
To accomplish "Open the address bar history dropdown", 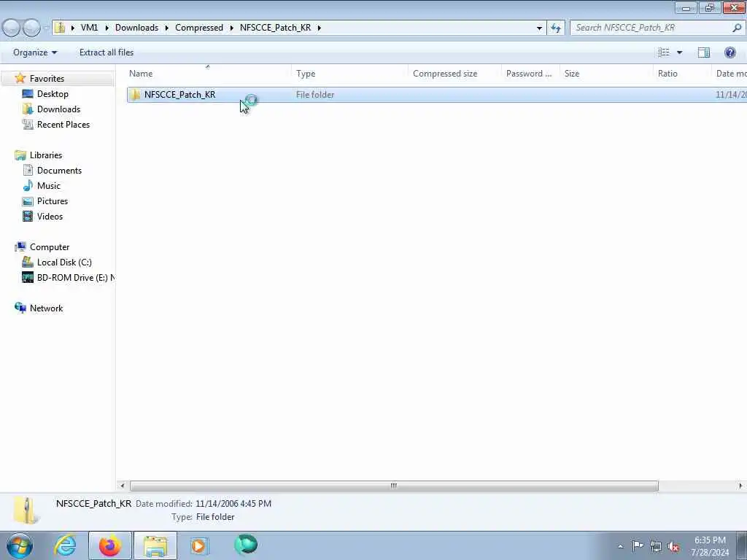I will coord(539,28).
